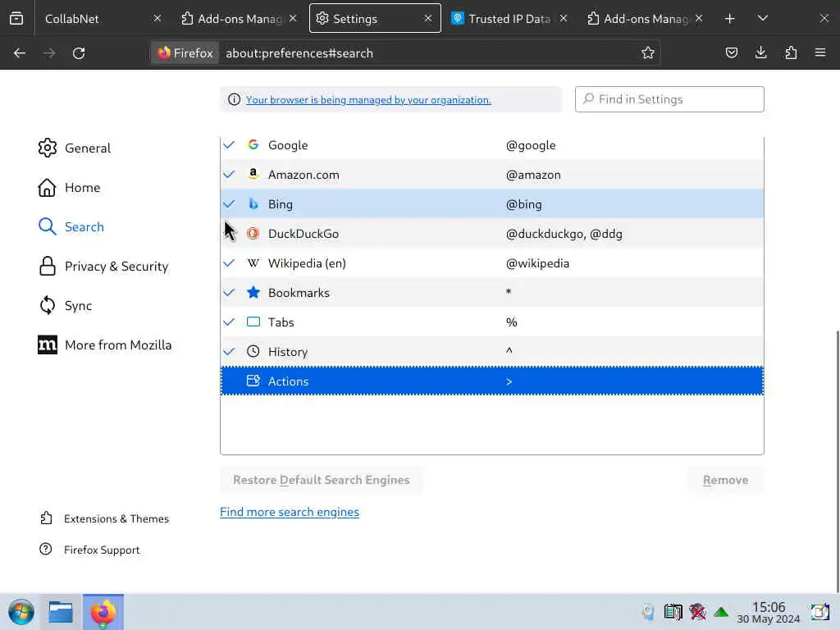Image resolution: width=840 pixels, height=630 pixels.
Task: Toggle the Tabs shortcut checkmark
Action: click(x=230, y=322)
